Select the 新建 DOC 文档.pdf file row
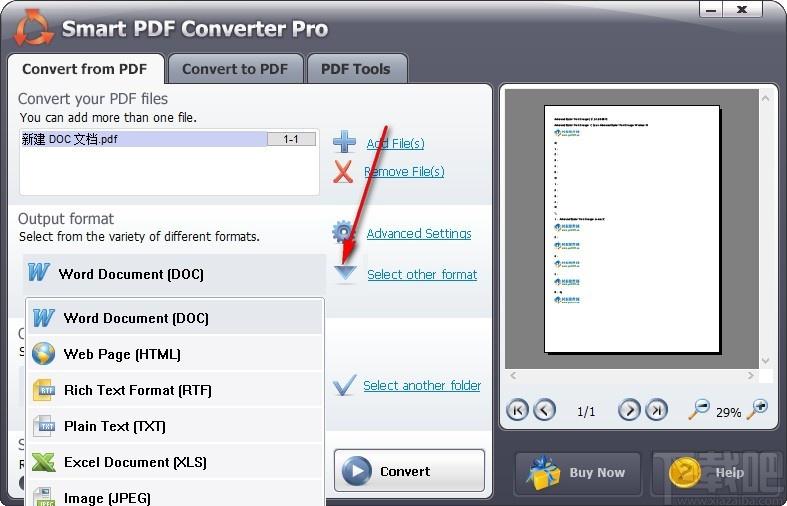 [169, 139]
